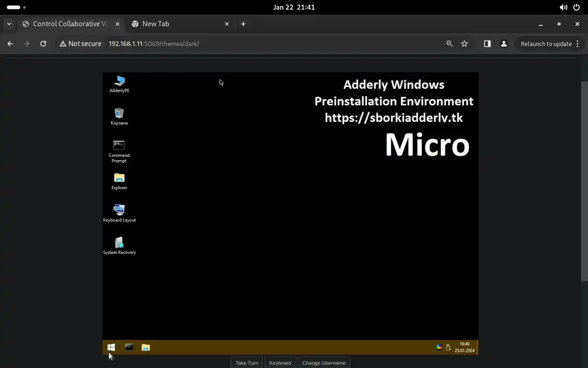Bookmark this page with the star icon
The image size is (588, 368).
click(464, 44)
